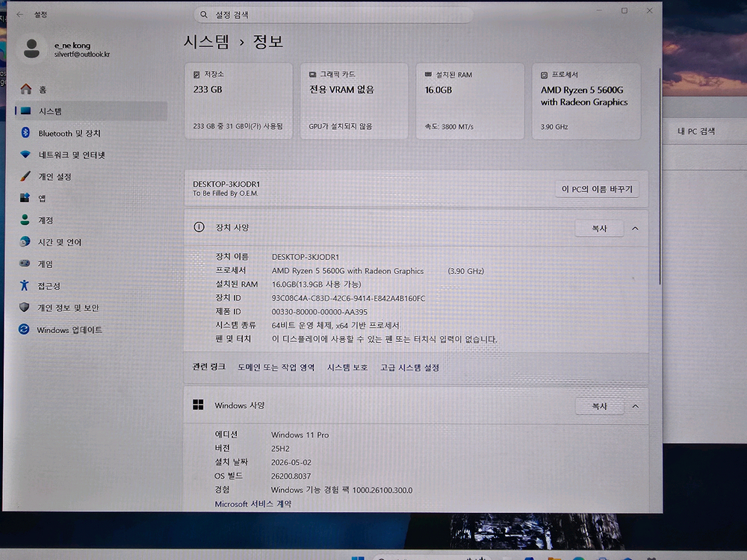Click 이 PC의 이름 바꾸기 button
The image size is (747, 560).
click(x=597, y=189)
